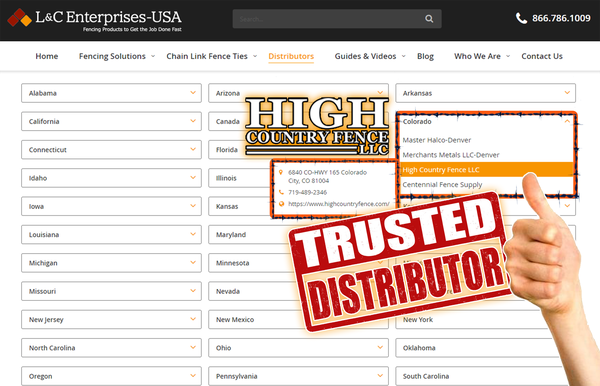Viewport: 600px width, 386px height.
Task: Click the search magnifier icon
Action: pyautogui.click(x=429, y=19)
